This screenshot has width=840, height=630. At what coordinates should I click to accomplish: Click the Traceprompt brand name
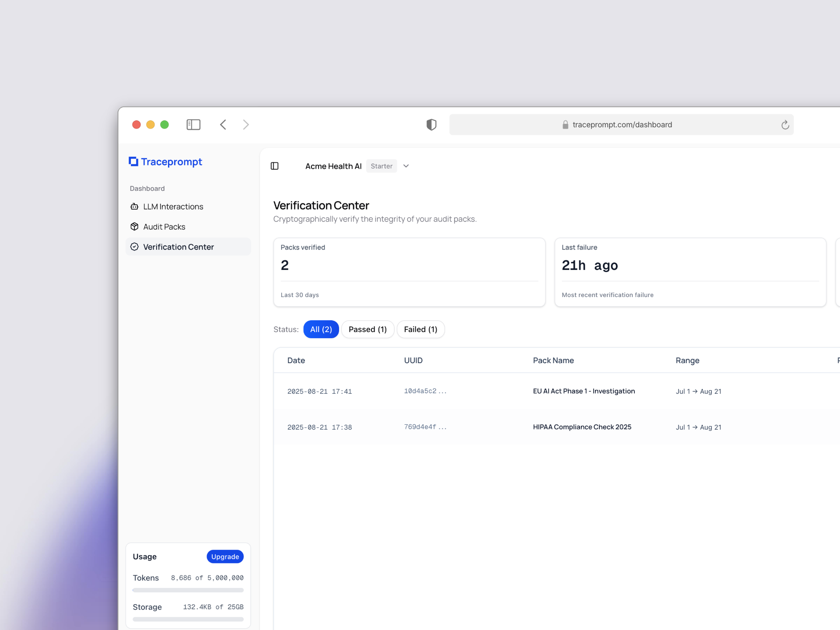pyautogui.click(x=171, y=162)
